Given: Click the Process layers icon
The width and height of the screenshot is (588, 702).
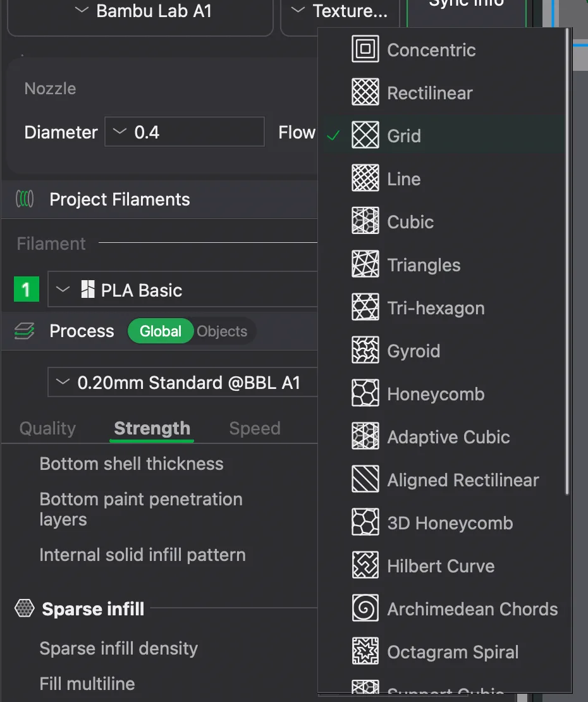Looking at the screenshot, I should [24, 331].
